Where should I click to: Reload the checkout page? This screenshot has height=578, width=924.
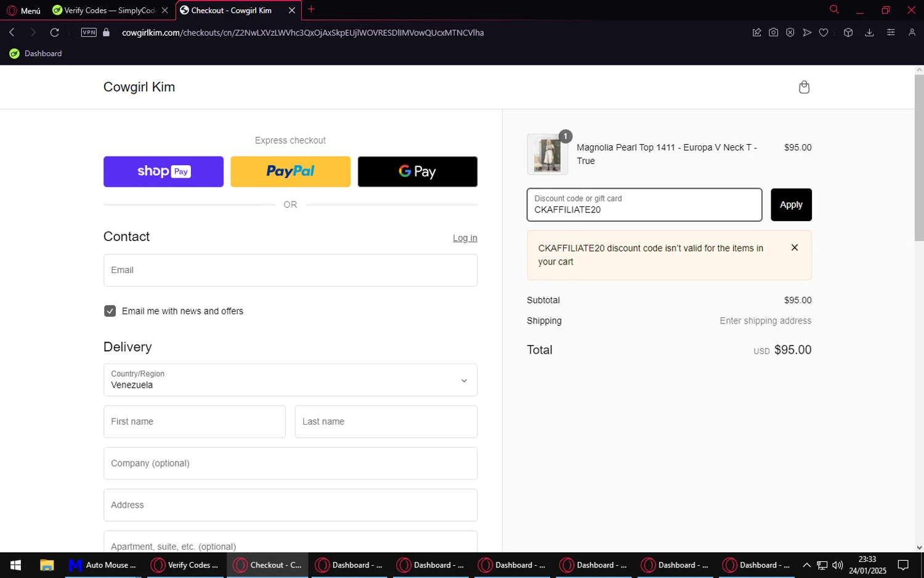[x=55, y=33]
